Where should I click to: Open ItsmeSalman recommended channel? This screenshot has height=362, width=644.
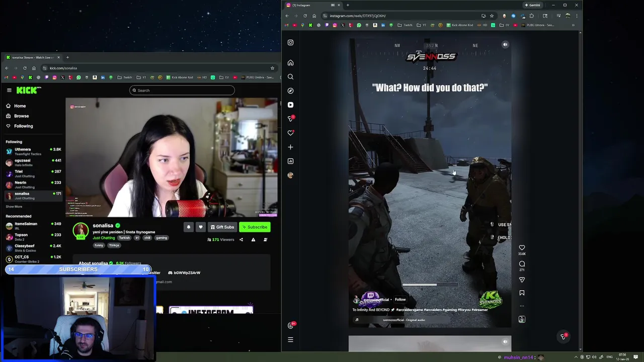click(33, 226)
